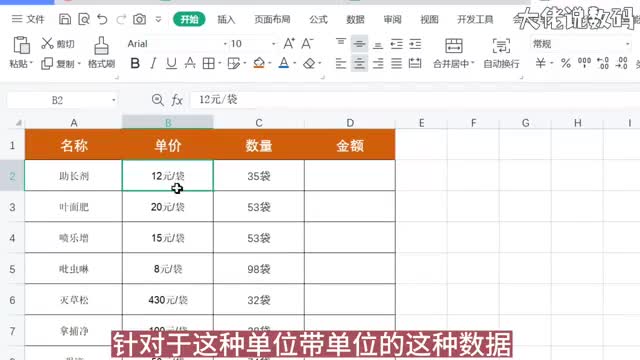This screenshot has width=640, height=360.
Task: Open the 公式 tab
Action: coord(318,19)
